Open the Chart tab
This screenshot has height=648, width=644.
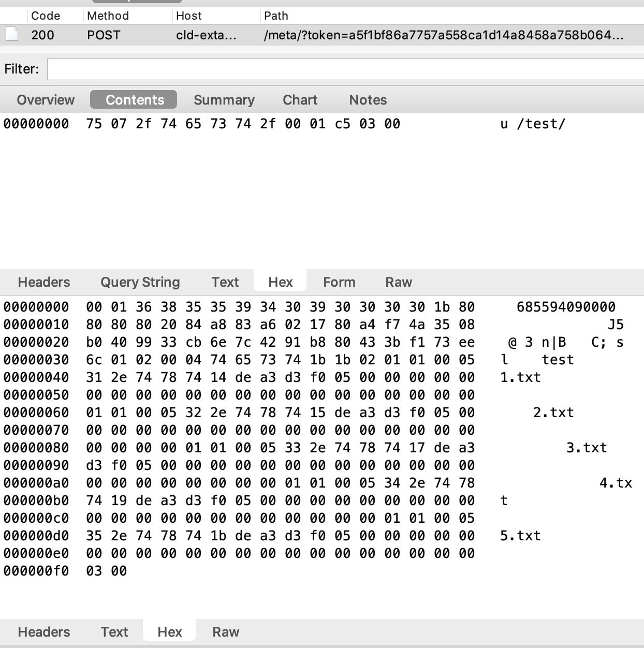(x=300, y=100)
